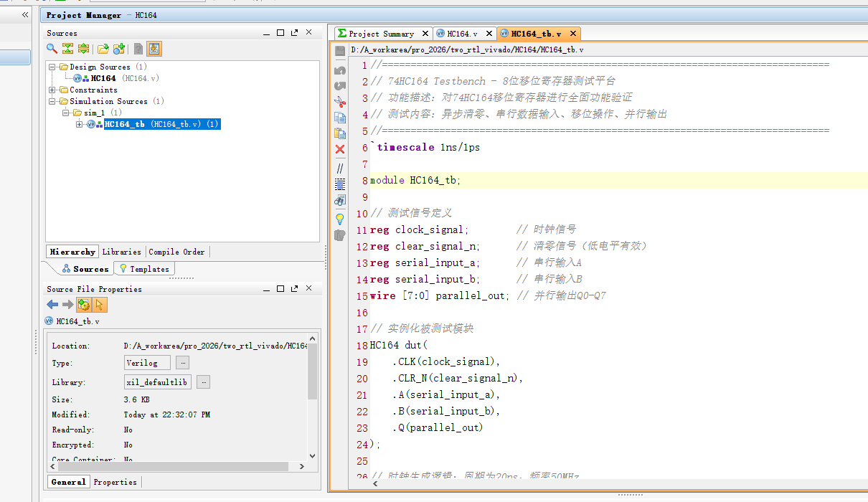Click the Paste icon in editor toolbar
Image resolution: width=868 pixels, height=502 pixels.
point(340,133)
